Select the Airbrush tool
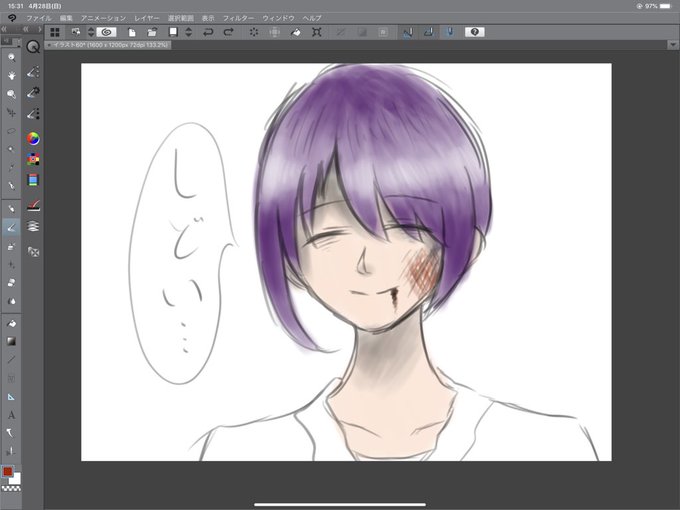The height and width of the screenshot is (510, 680). [x=11, y=246]
